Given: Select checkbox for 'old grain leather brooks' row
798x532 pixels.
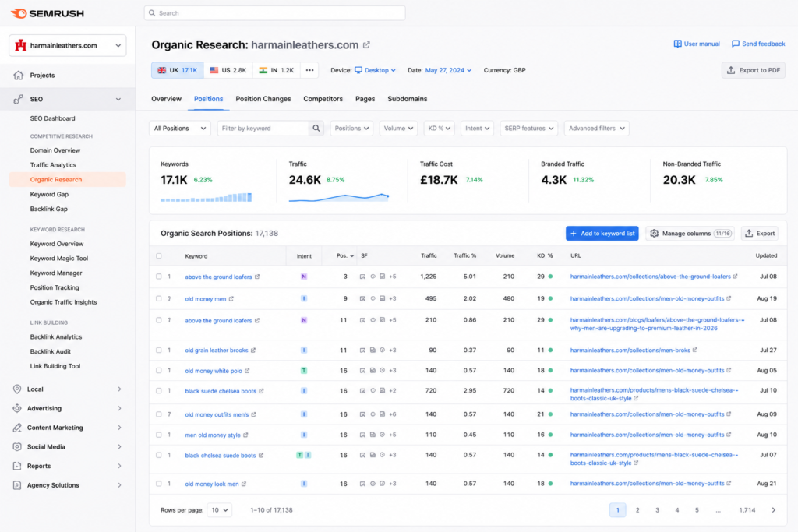Looking at the screenshot, I should pyautogui.click(x=159, y=350).
